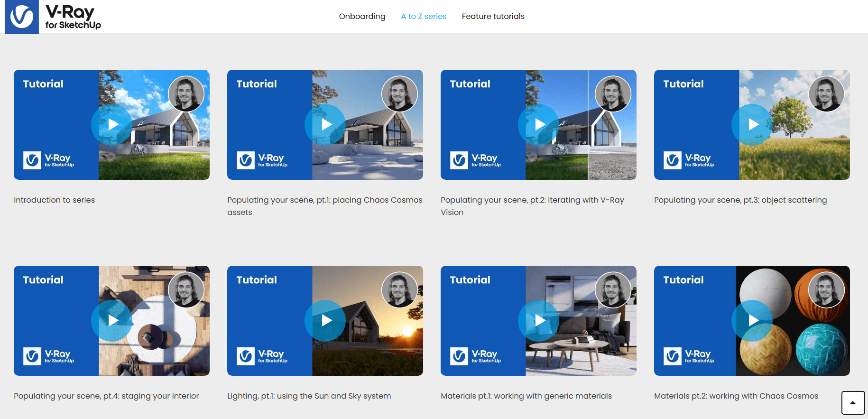
Task: Play the iterating with V-Ray Vision video
Action: [539, 125]
